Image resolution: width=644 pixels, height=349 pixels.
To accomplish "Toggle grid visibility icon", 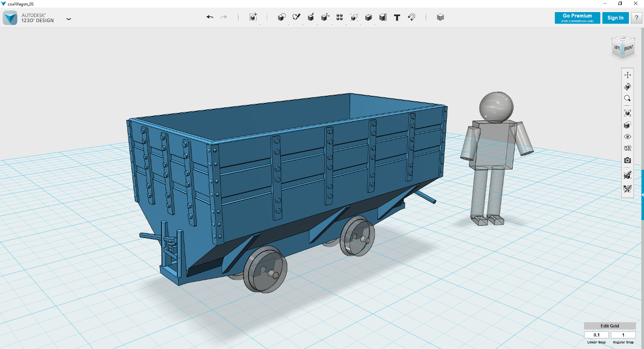I will pyautogui.click(x=627, y=148).
